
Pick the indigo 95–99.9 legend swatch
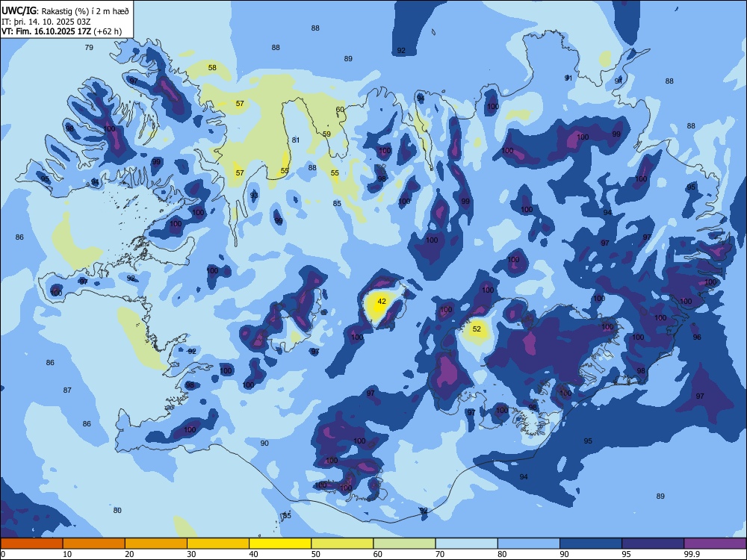click(x=653, y=544)
